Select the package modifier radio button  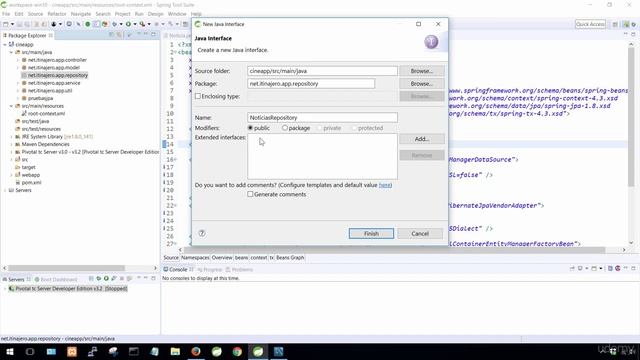point(285,128)
